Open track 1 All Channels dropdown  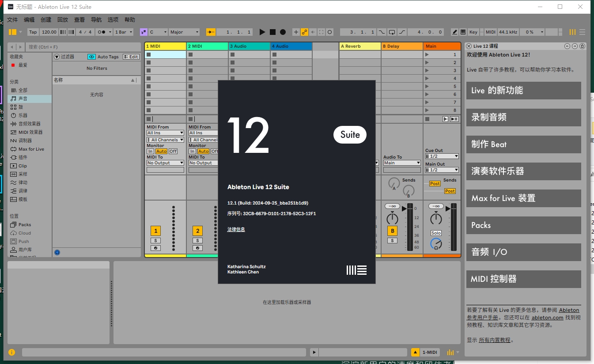165,140
